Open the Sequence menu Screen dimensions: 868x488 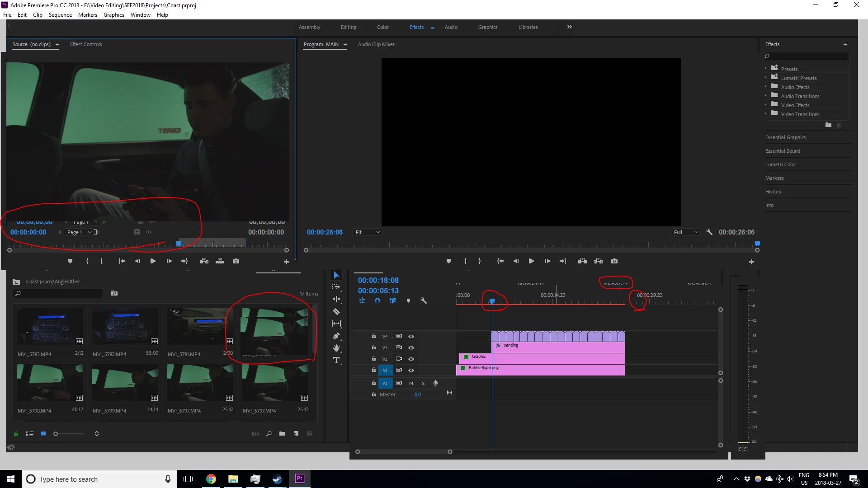point(60,15)
